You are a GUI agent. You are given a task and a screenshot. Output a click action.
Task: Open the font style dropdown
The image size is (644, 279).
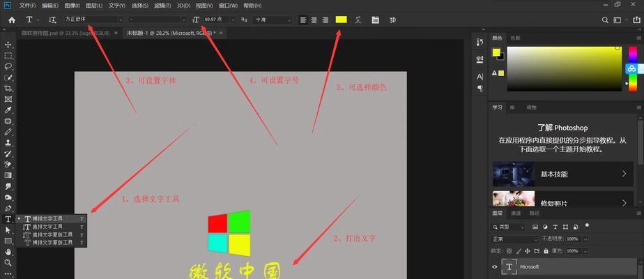coord(158,20)
